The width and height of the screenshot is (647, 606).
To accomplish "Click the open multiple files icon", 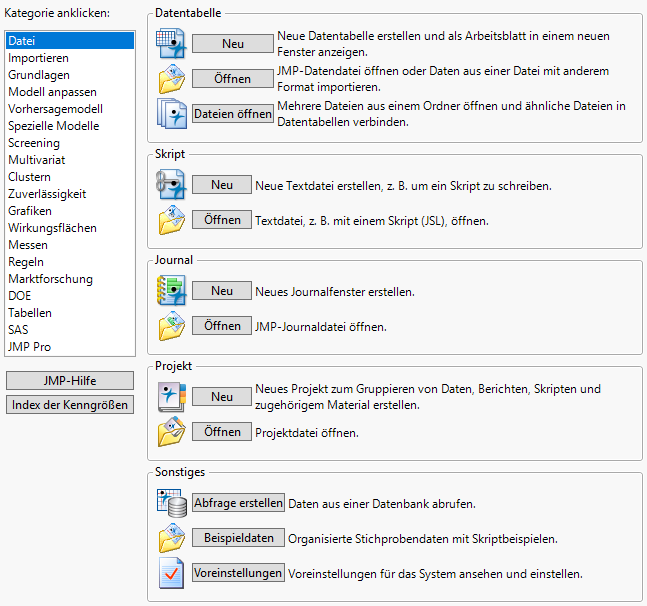I will [171, 113].
